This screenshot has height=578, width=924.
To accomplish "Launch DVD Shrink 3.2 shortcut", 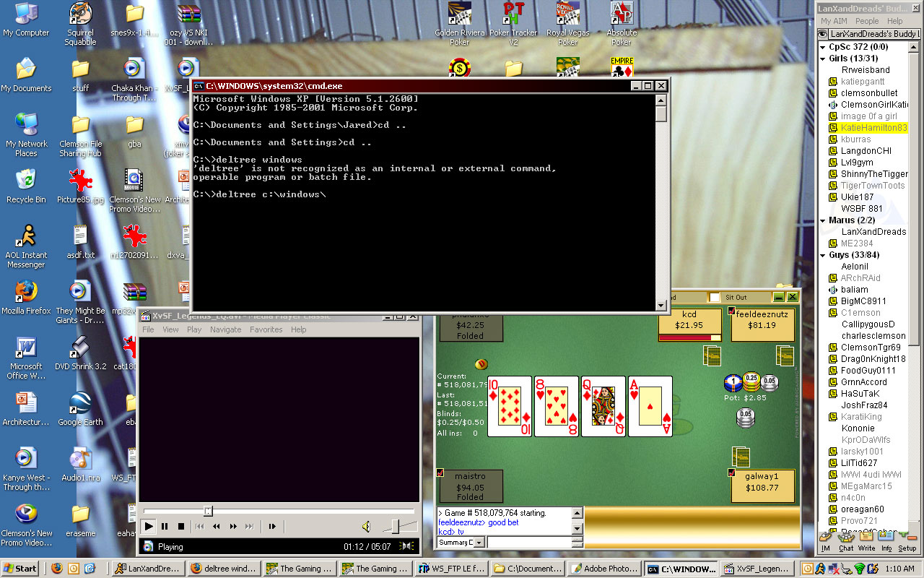I will 80,353.
